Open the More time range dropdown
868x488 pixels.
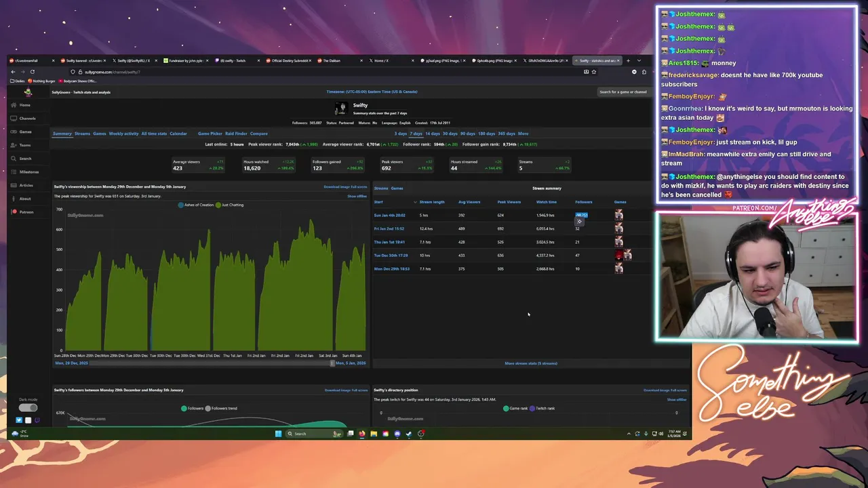523,134
